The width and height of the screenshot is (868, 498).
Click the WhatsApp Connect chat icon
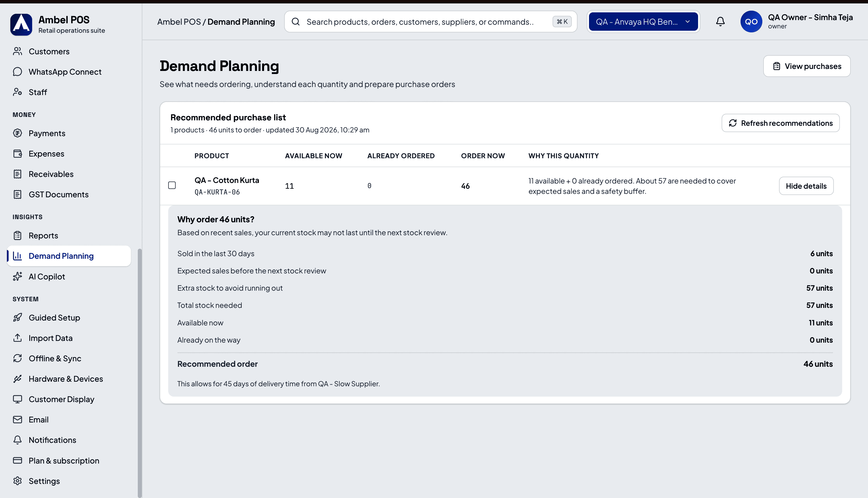[18, 72]
